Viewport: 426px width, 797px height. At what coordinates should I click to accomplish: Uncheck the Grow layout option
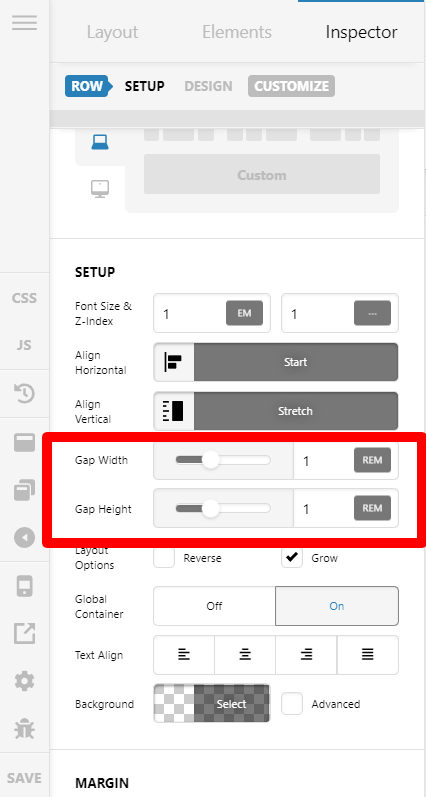click(x=292, y=558)
